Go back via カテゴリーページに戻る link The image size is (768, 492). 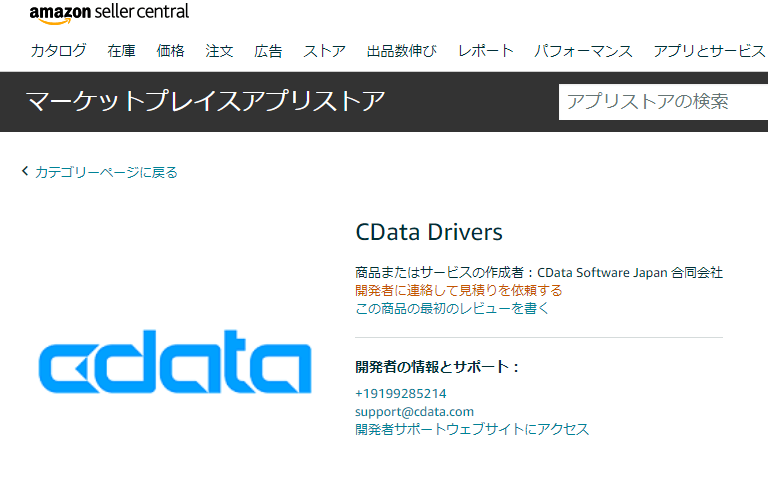(106, 172)
